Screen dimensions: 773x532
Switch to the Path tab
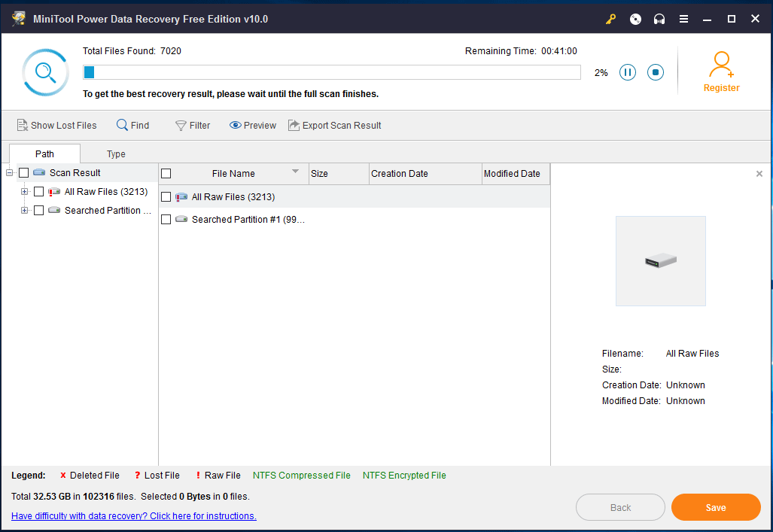pos(44,154)
